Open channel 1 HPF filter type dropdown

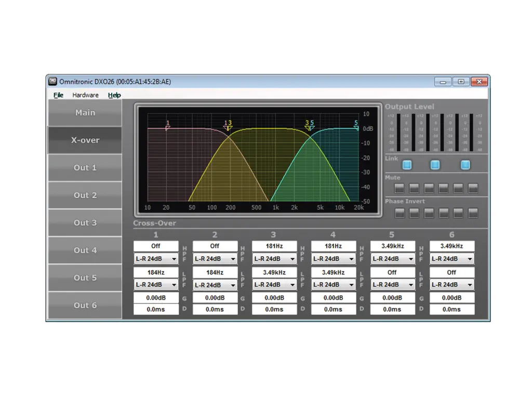click(156, 259)
